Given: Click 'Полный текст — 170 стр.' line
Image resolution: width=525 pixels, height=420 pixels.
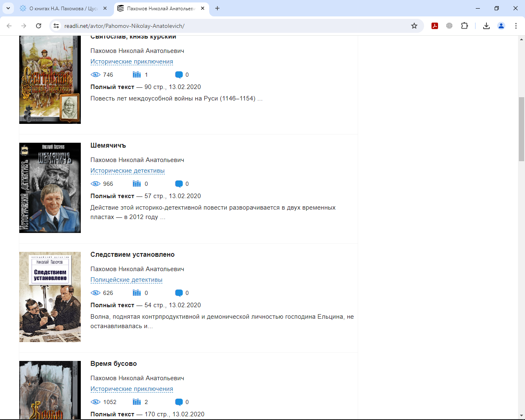Looking at the screenshot, I should pyautogui.click(x=147, y=414).
